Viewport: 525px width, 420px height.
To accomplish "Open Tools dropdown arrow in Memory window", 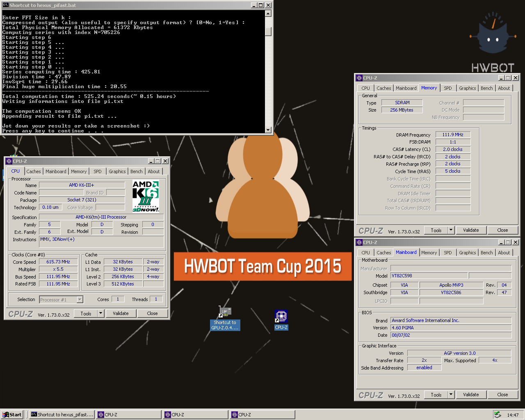I will 451,230.
